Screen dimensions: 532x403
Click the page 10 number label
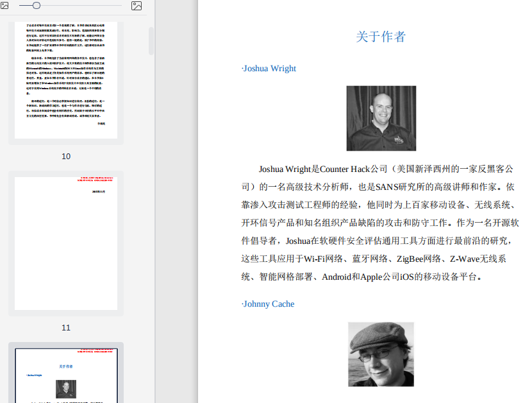tap(66, 157)
